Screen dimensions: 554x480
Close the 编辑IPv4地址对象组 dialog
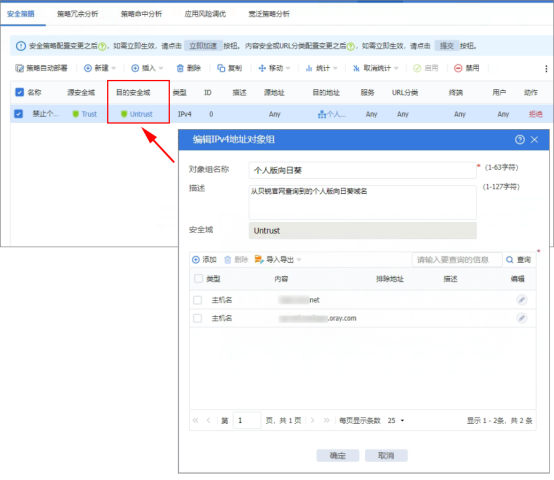pyautogui.click(x=534, y=140)
